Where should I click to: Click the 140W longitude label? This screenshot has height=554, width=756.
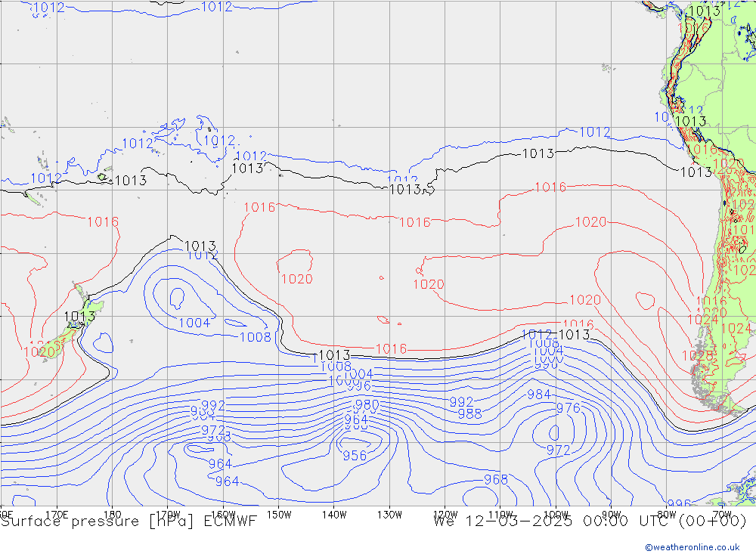click(x=334, y=515)
